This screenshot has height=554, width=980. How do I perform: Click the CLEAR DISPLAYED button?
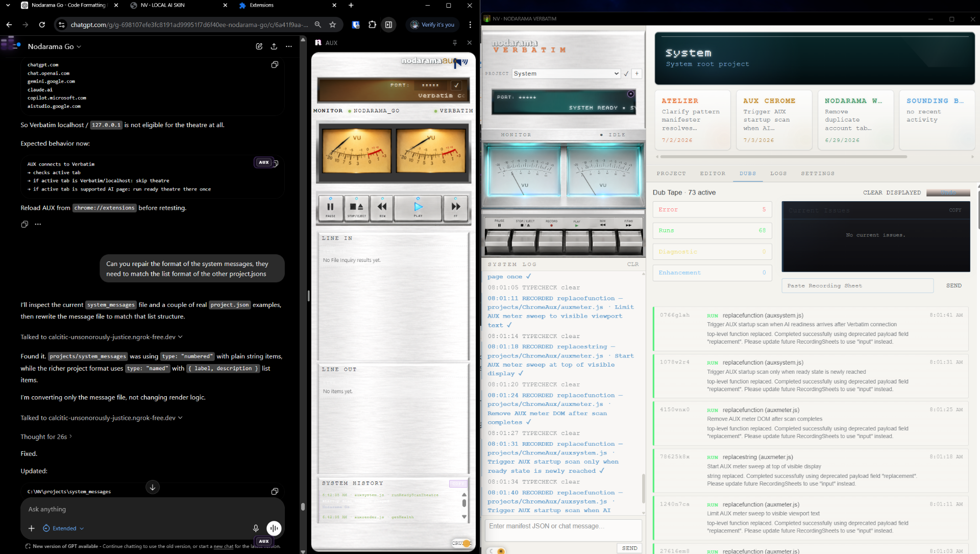coord(892,192)
